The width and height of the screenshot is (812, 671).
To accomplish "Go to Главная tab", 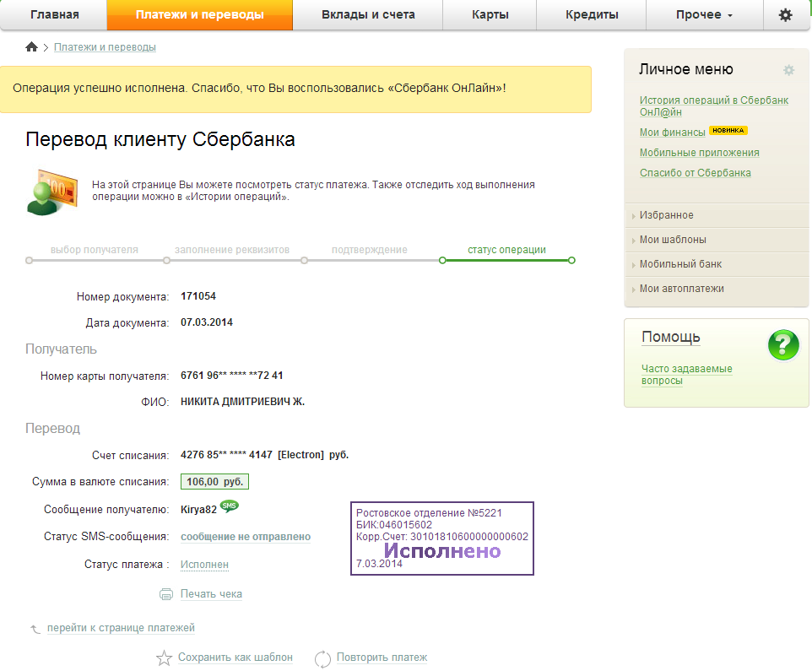I will pyautogui.click(x=54, y=14).
